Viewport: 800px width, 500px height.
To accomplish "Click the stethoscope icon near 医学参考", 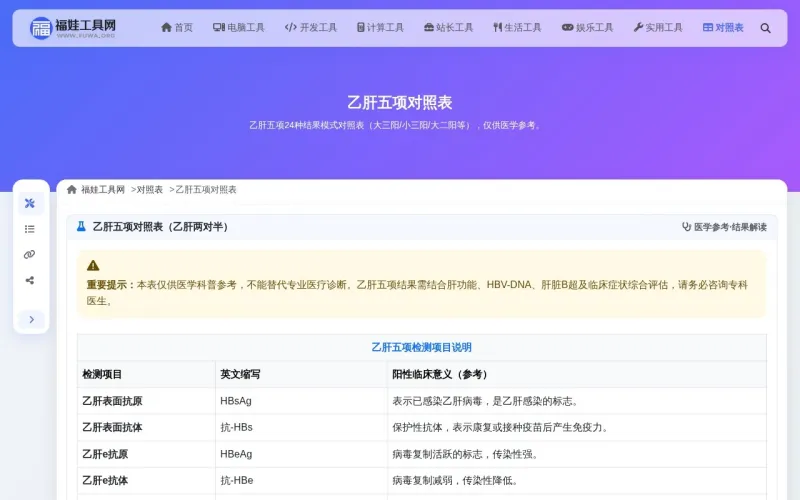I will (x=687, y=227).
